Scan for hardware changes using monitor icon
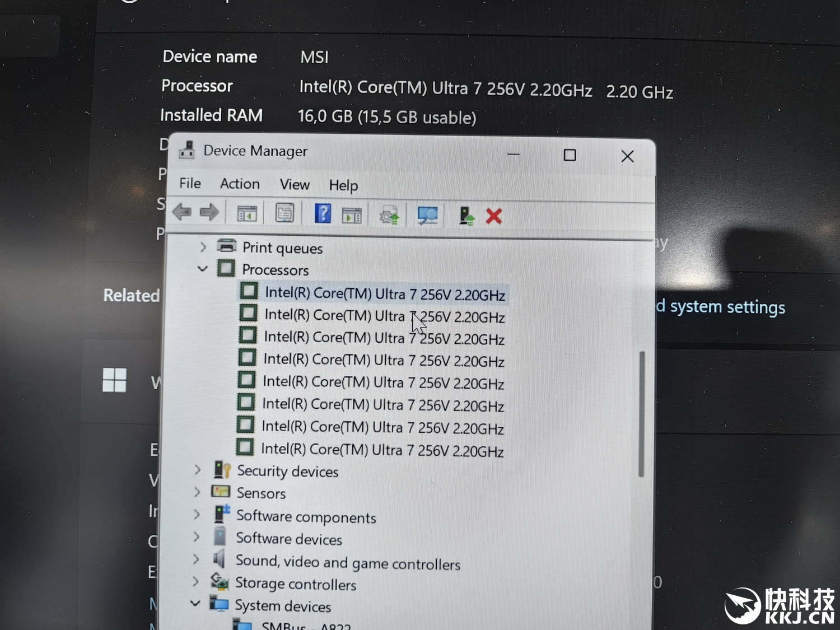840x630 pixels. click(x=427, y=216)
